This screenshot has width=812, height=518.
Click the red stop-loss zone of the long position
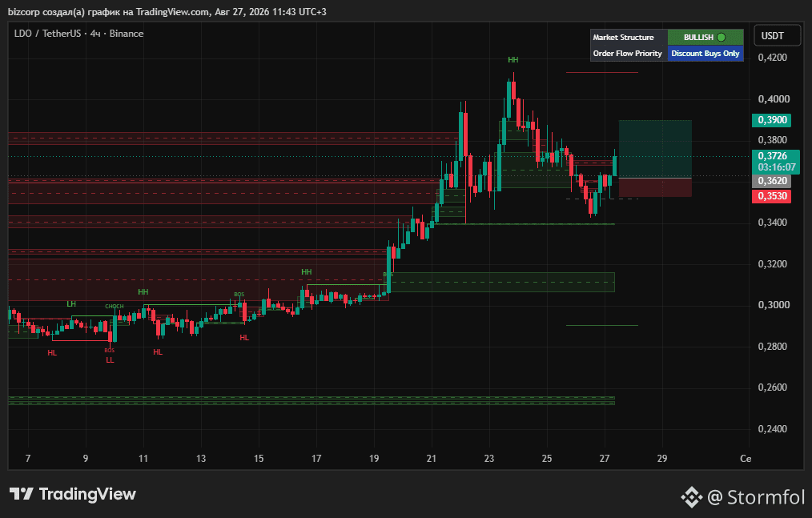pyautogui.click(x=655, y=187)
